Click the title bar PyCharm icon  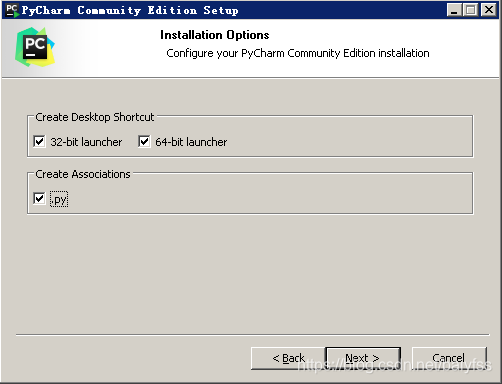pyautogui.click(x=12, y=10)
